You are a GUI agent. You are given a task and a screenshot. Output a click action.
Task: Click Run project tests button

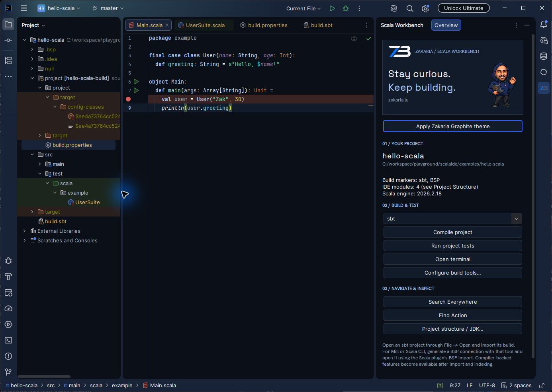pos(452,246)
